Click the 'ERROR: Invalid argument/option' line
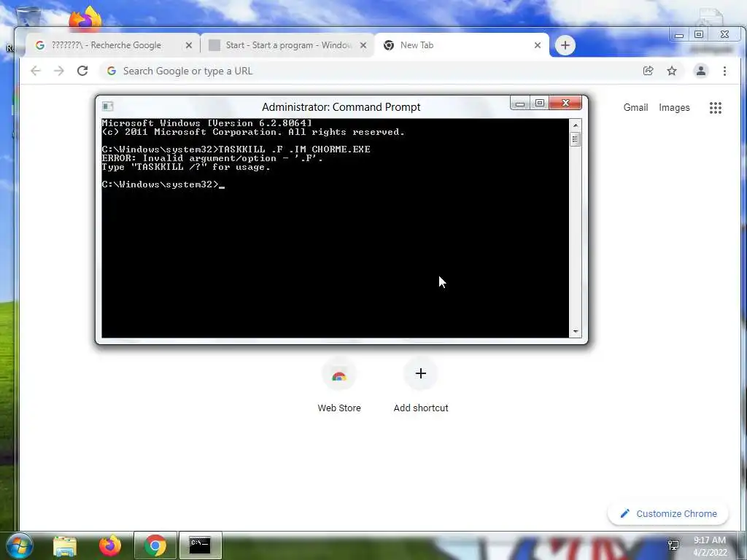Image resolution: width=747 pixels, height=560 pixels. tap(212, 158)
